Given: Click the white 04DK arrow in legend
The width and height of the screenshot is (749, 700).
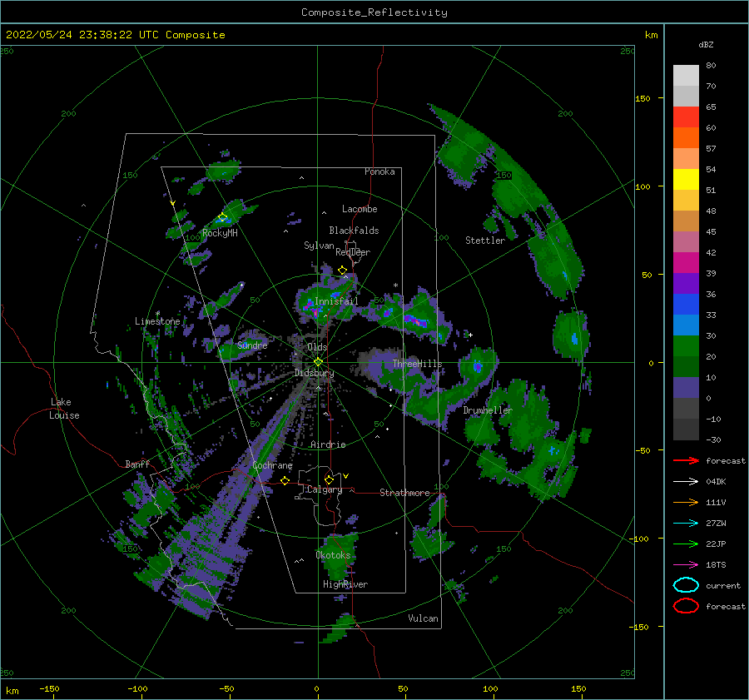Looking at the screenshot, I should [x=686, y=482].
